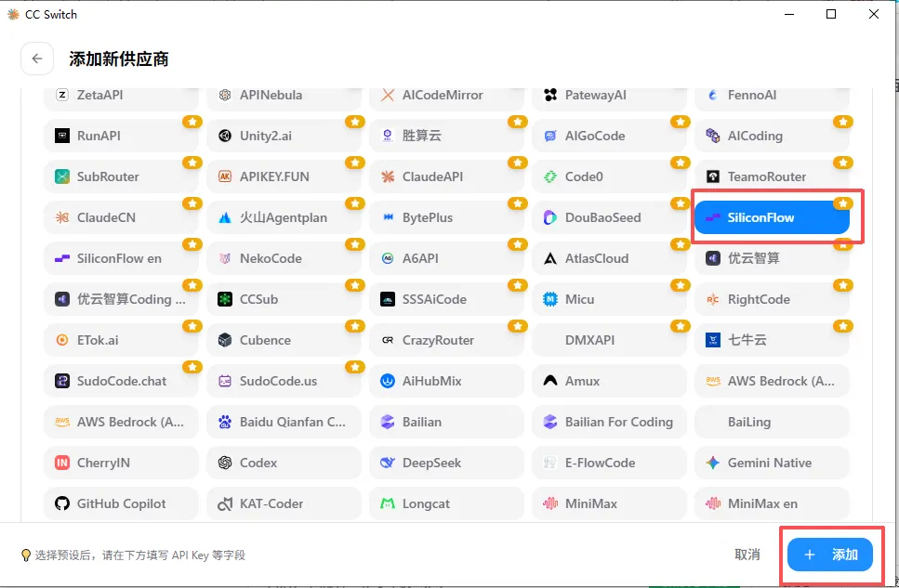
Task: Select the MiniMax en provider preset
Action: (772, 503)
